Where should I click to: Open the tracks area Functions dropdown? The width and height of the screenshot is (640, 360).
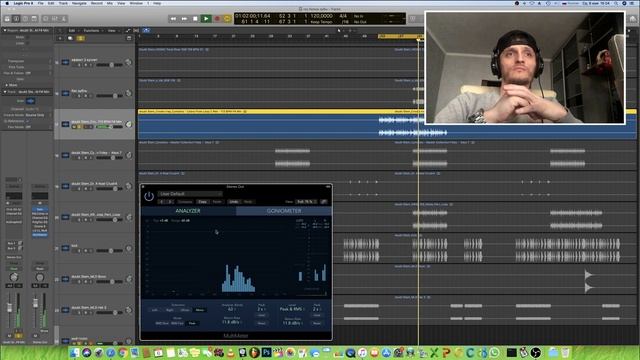coord(93,31)
